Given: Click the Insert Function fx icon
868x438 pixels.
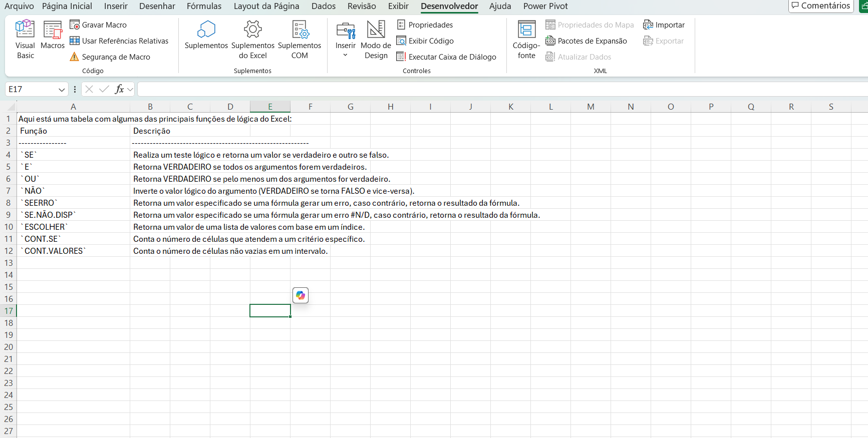Looking at the screenshot, I should coord(119,89).
